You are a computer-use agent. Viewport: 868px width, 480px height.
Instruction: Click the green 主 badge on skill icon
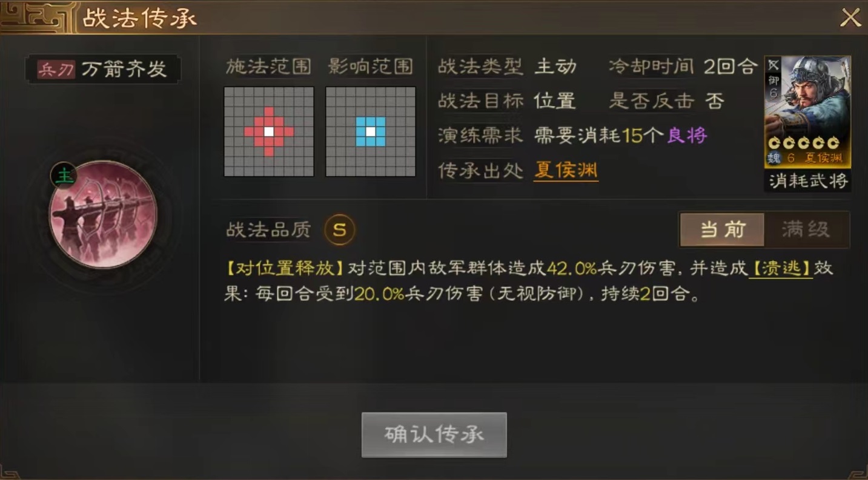tap(63, 175)
